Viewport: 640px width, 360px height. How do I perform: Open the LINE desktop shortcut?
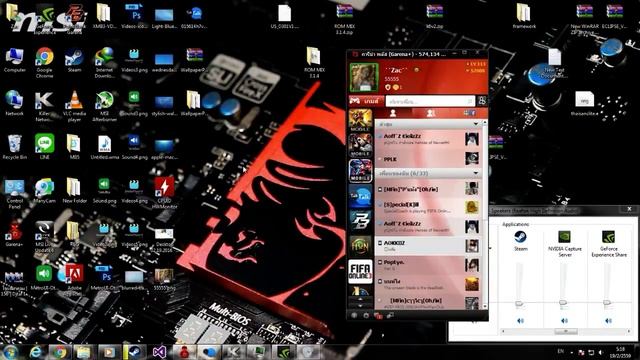click(x=44, y=147)
